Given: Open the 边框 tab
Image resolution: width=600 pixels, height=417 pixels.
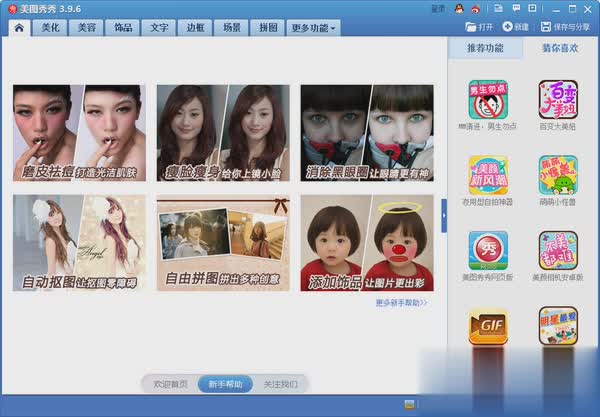Looking at the screenshot, I should [195, 28].
